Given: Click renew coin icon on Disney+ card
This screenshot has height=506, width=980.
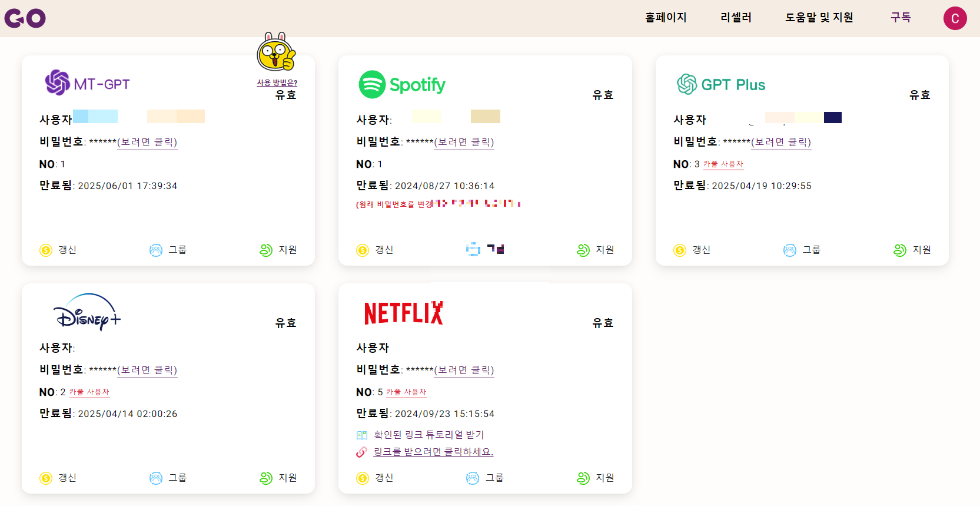Looking at the screenshot, I should [x=46, y=478].
